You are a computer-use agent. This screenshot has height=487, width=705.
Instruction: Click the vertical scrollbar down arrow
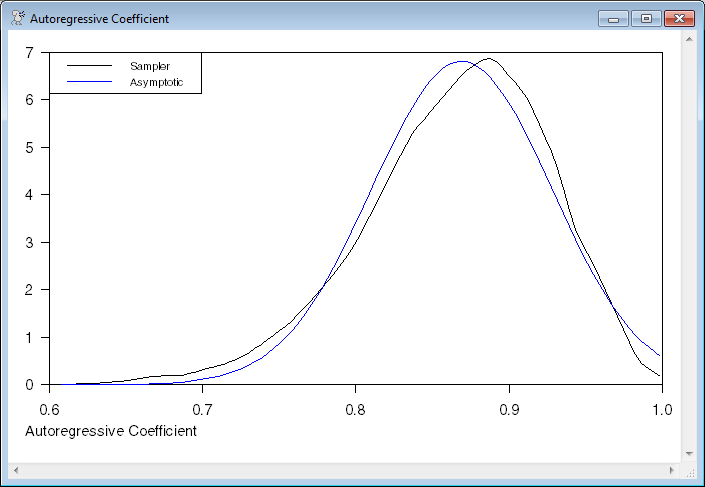click(689, 454)
